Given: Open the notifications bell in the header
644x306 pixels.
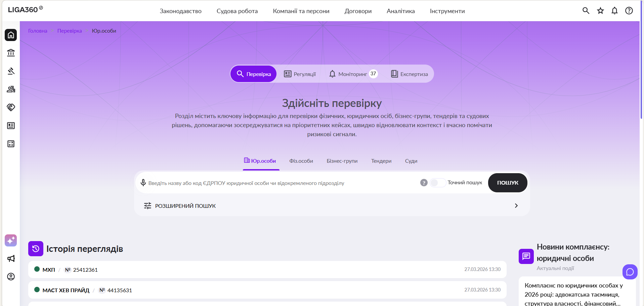Looking at the screenshot, I should 614,11.
